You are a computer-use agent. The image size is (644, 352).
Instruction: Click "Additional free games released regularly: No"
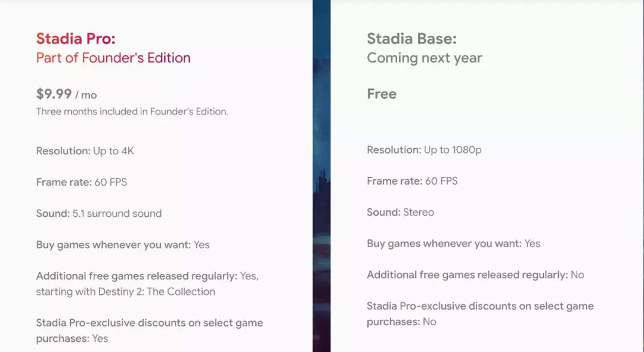pos(475,275)
